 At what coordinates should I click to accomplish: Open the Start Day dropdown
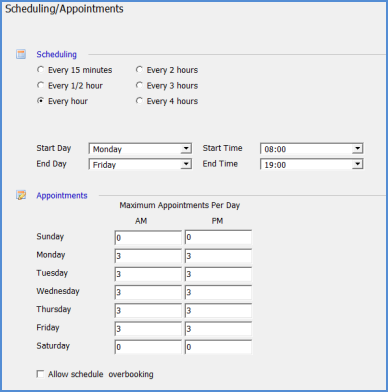[140, 149]
